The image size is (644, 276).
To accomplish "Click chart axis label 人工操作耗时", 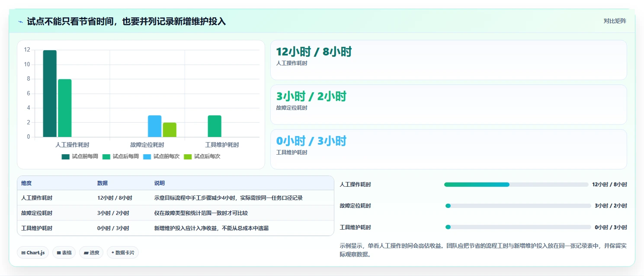I will click(72, 145).
